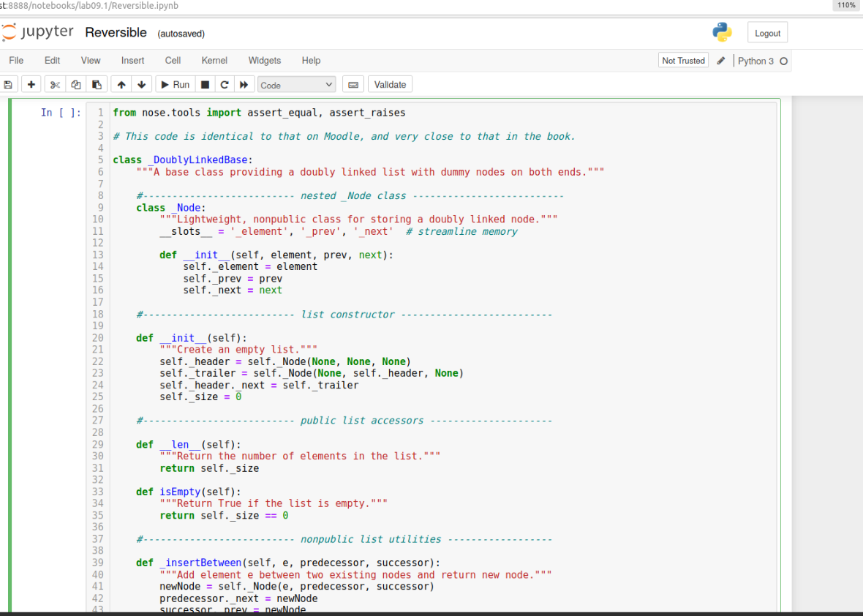Interrupt the kernel with stop icon

(206, 85)
